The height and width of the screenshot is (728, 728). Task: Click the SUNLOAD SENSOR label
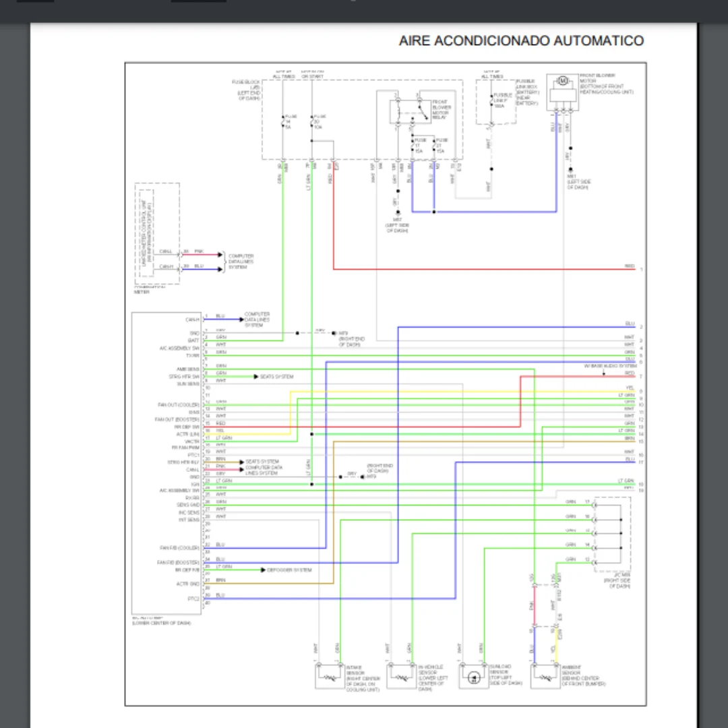pos(506,675)
